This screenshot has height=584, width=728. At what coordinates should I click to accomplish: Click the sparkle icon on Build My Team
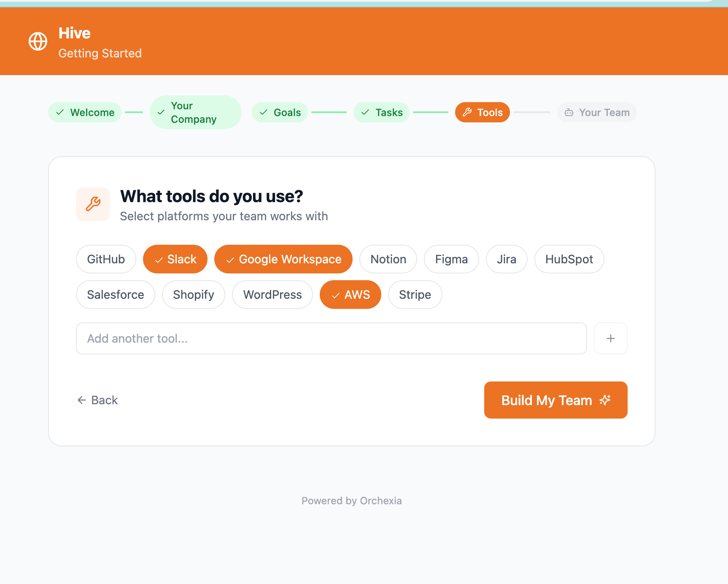click(605, 400)
